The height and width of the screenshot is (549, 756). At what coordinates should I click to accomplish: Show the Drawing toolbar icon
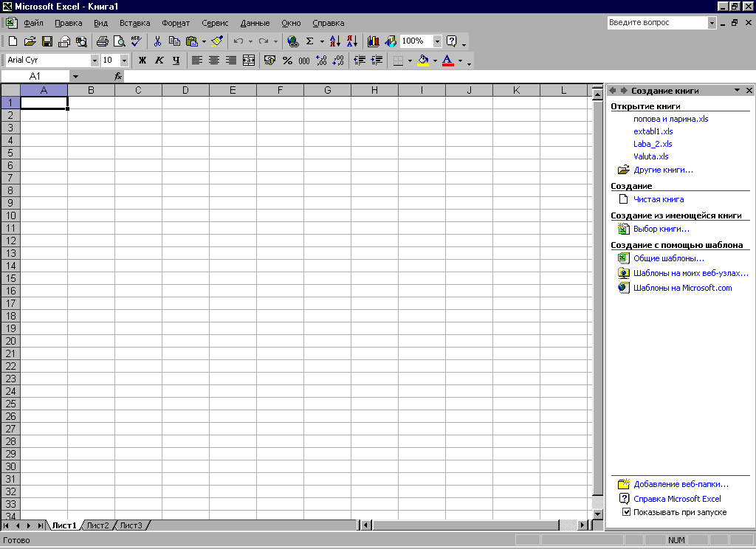click(x=391, y=41)
